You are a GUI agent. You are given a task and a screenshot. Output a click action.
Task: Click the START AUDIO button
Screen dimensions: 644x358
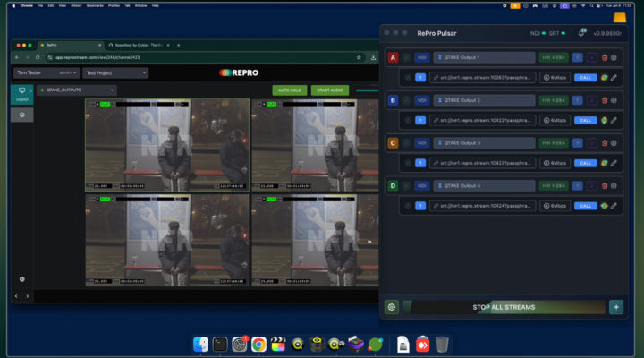coord(330,90)
